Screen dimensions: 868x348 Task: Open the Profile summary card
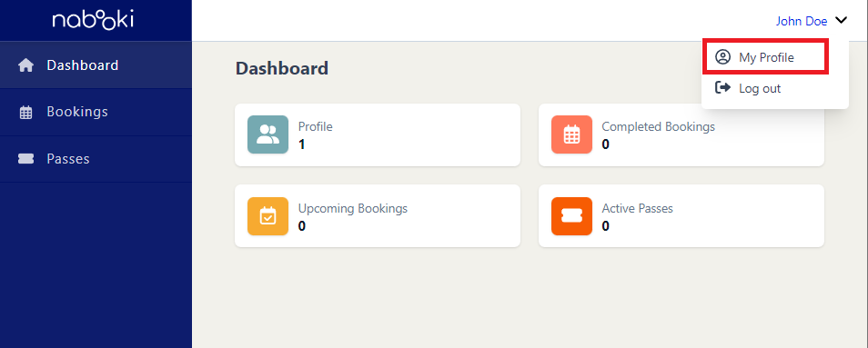[x=378, y=134]
